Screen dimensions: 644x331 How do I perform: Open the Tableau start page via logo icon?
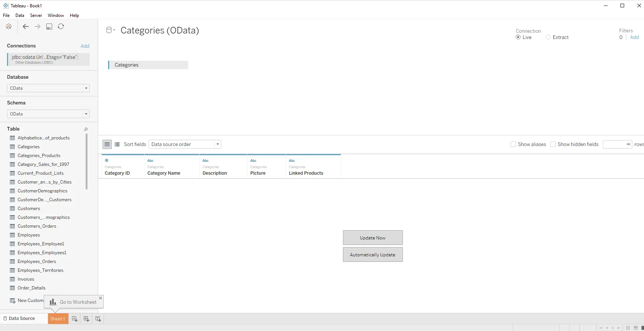click(8, 26)
